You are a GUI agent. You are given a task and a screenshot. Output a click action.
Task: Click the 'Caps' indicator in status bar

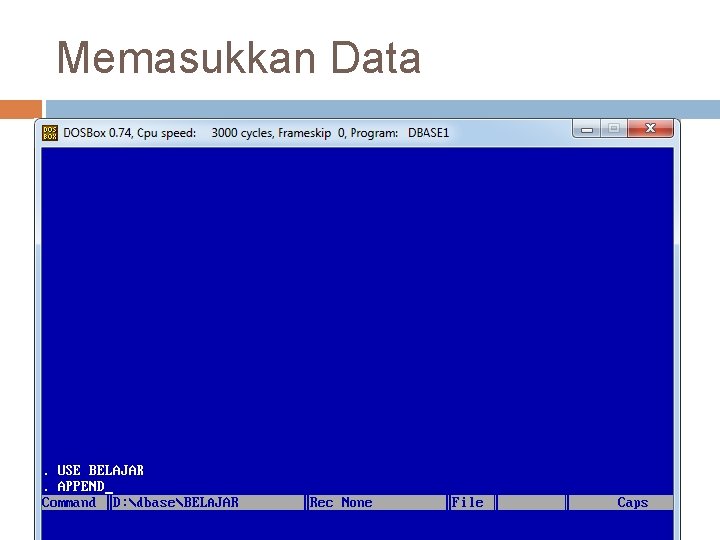[x=633, y=502]
